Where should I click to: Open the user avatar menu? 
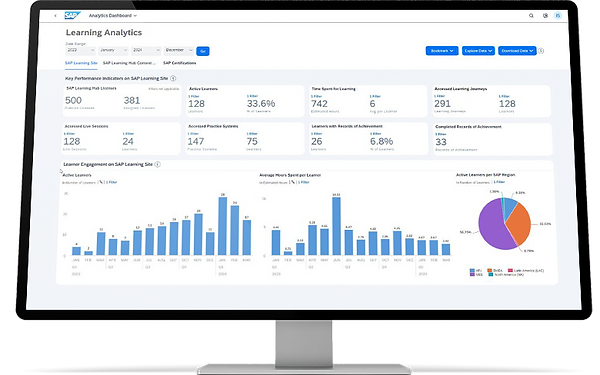(558, 16)
